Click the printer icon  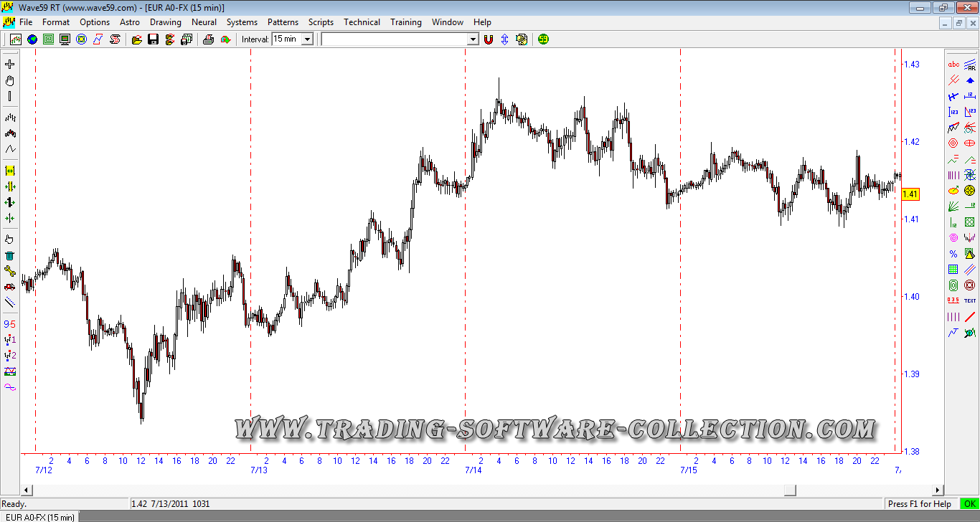[208, 39]
